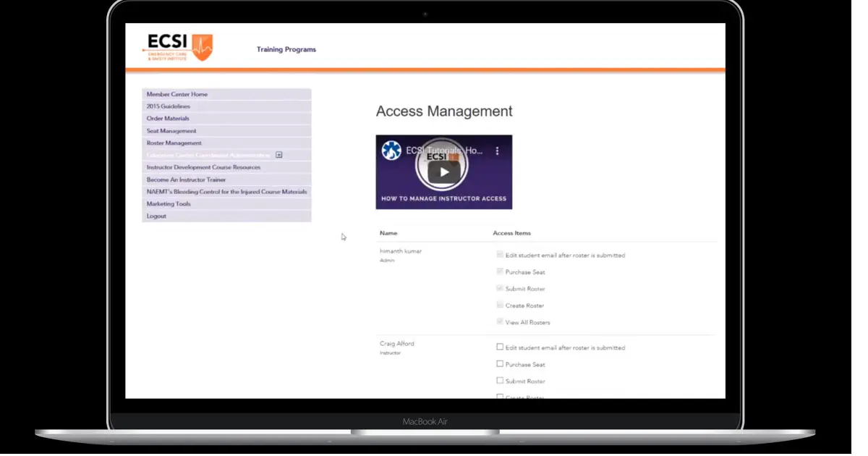Open Training Programs in the top navigation

tap(286, 50)
